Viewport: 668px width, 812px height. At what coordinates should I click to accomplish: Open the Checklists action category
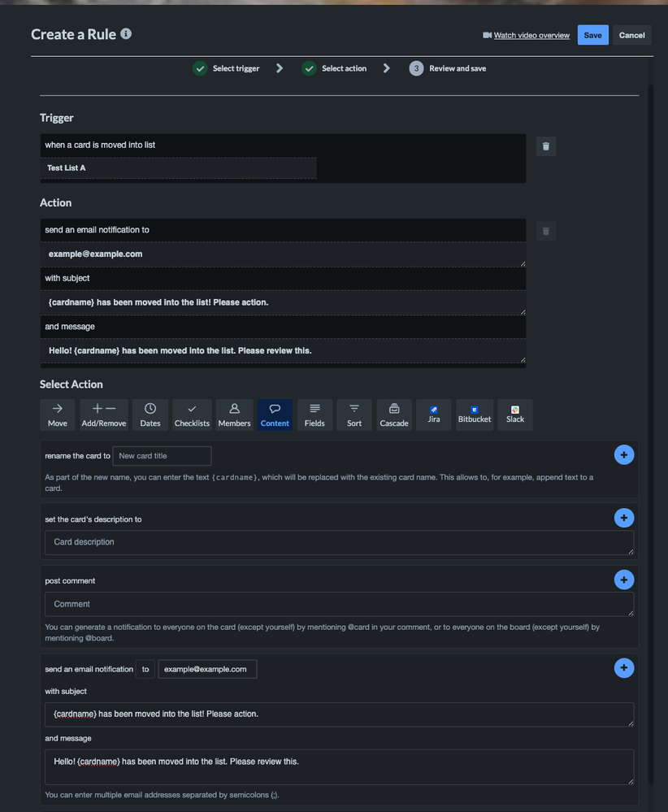[192, 415]
